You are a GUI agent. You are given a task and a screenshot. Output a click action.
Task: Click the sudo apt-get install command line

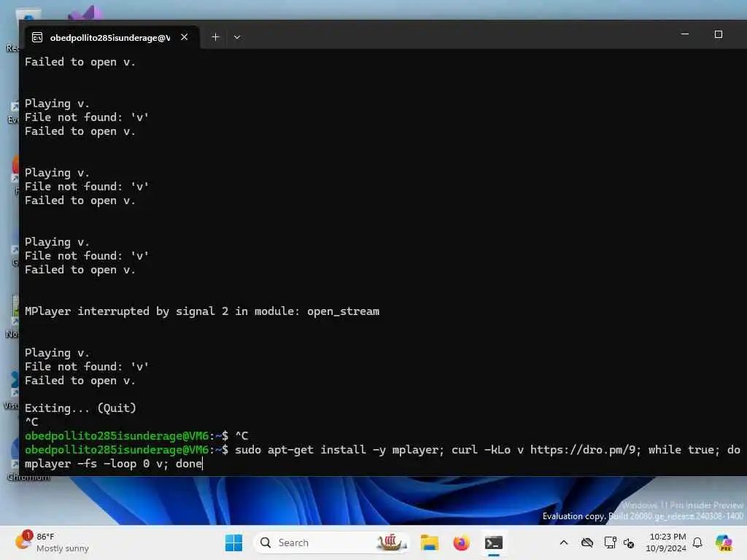pyautogui.click(x=382, y=449)
